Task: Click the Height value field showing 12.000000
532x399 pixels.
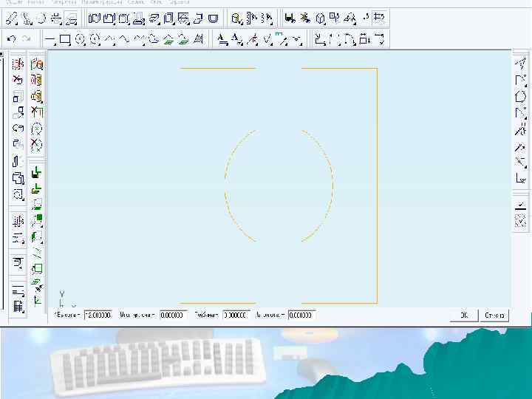Action: coord(98,315)
